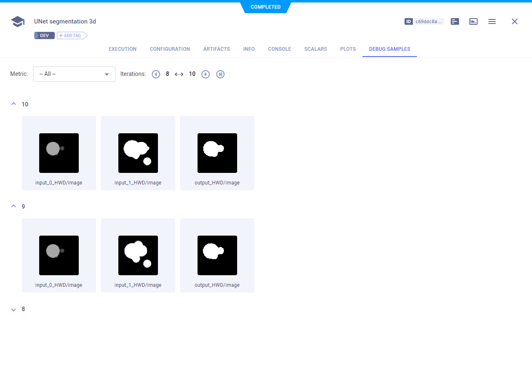Image resolution: width=532 pixels, height=392 pixels.
Task: Click the previous iteration arrow
Action: (156, 74)
